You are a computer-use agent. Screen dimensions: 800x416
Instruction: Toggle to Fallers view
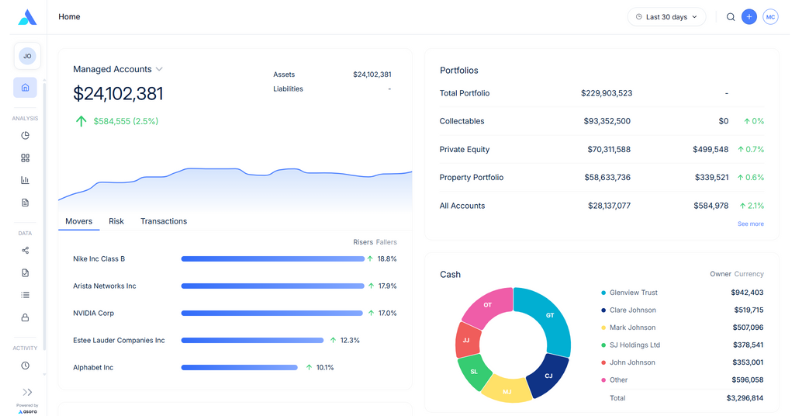[x=386, y=242]
